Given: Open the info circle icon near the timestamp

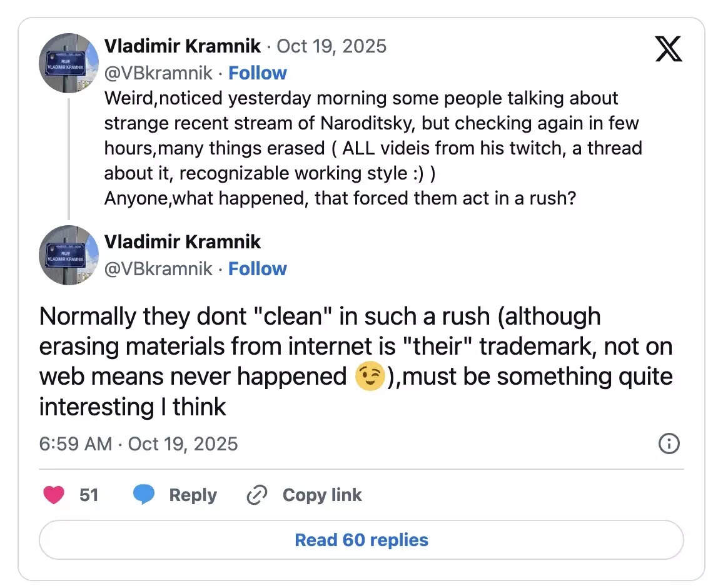Looking at the screenshot, I should 669,444.
